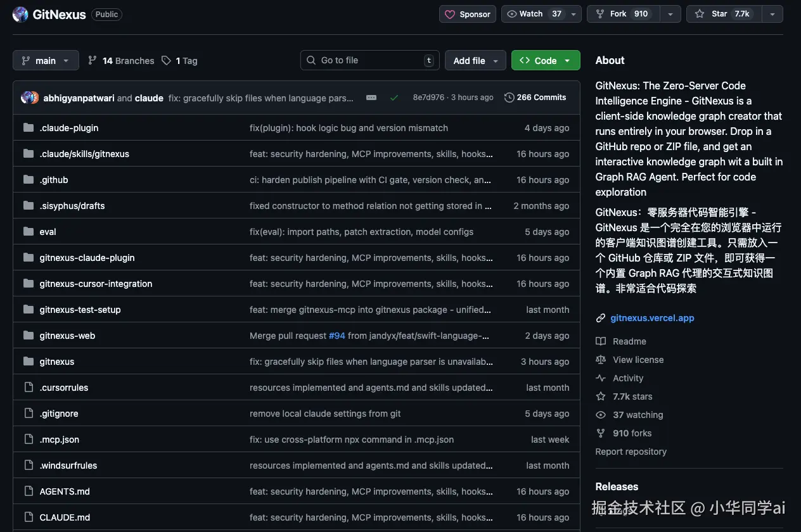
Task: Open the Readme link in About
Action: pyautogui.click(x=629, y=341)
